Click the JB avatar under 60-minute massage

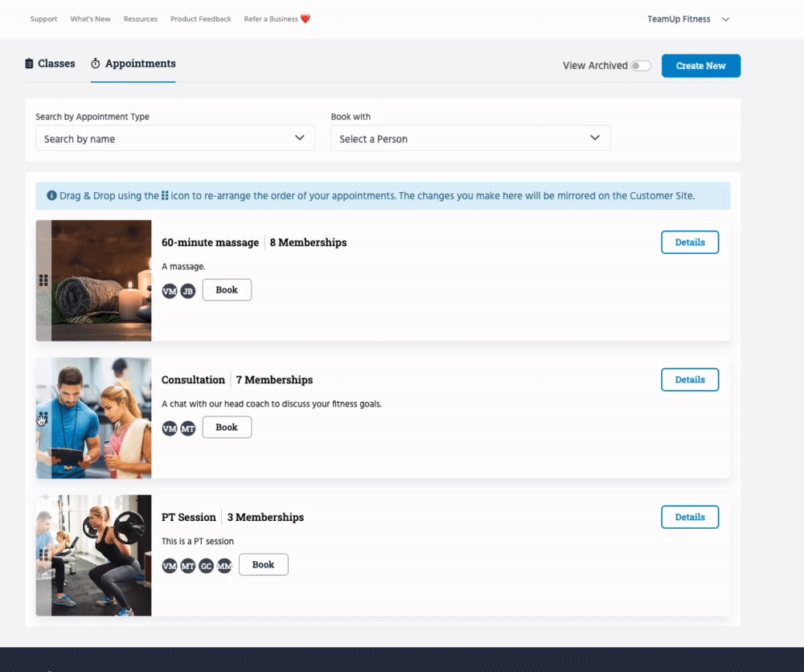(187, 291)
